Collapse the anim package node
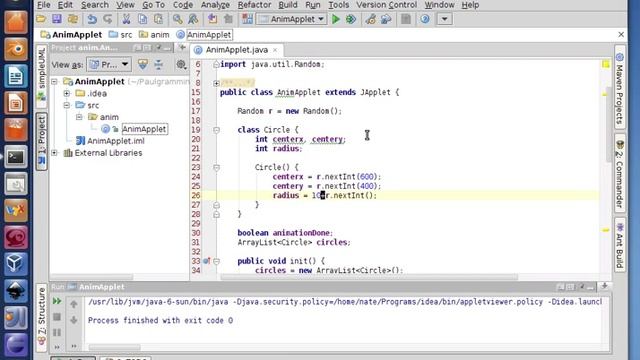640x360 pixels. pyautogui.click(x=79, y=117)
